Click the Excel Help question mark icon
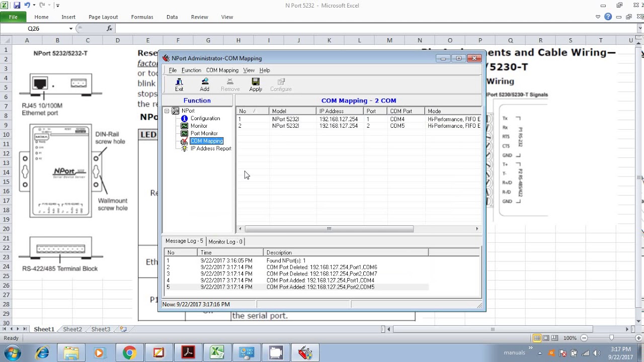Image resolution: width=644 pixels, height=362 pixels. pyautogui.click(x=608, y=17)
